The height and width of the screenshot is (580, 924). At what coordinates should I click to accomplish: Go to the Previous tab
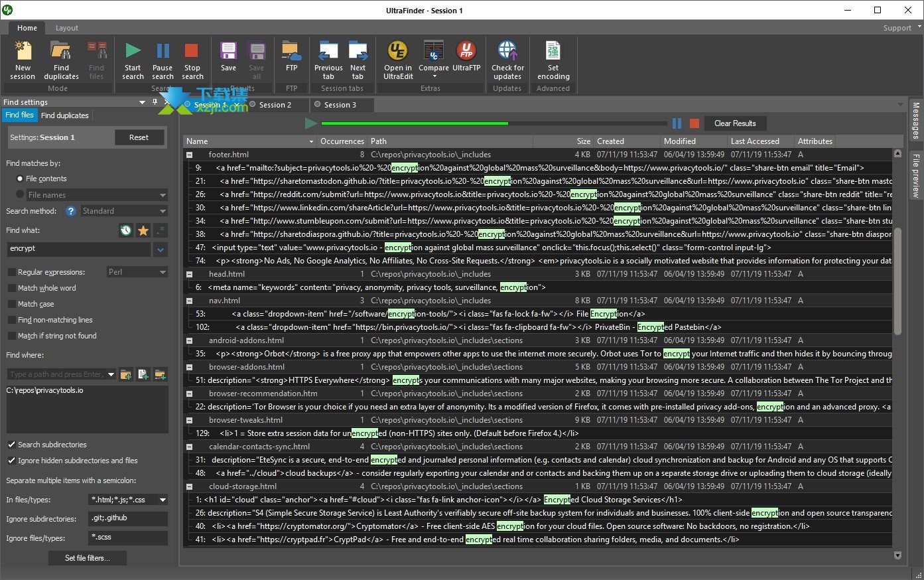[x=328, y=60]
